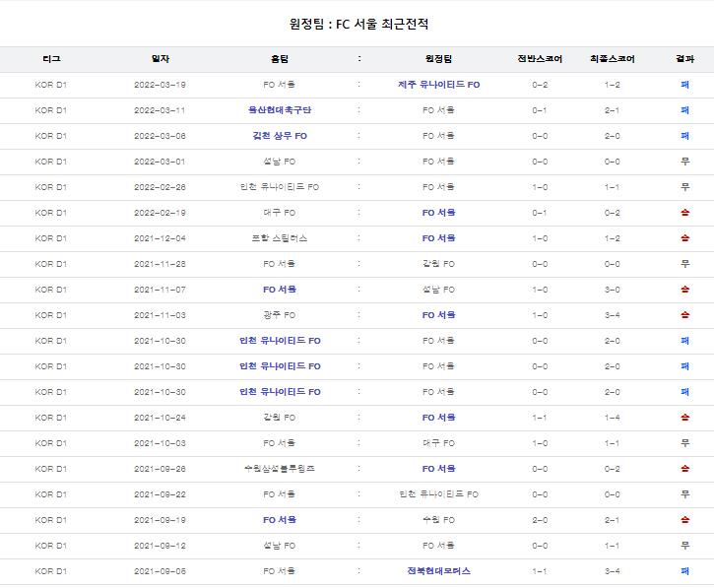Select the 무 result in the 2022-03-01 row
Image resolution: width=714 pixels, height=588 pixels.
tap(684, 162)
